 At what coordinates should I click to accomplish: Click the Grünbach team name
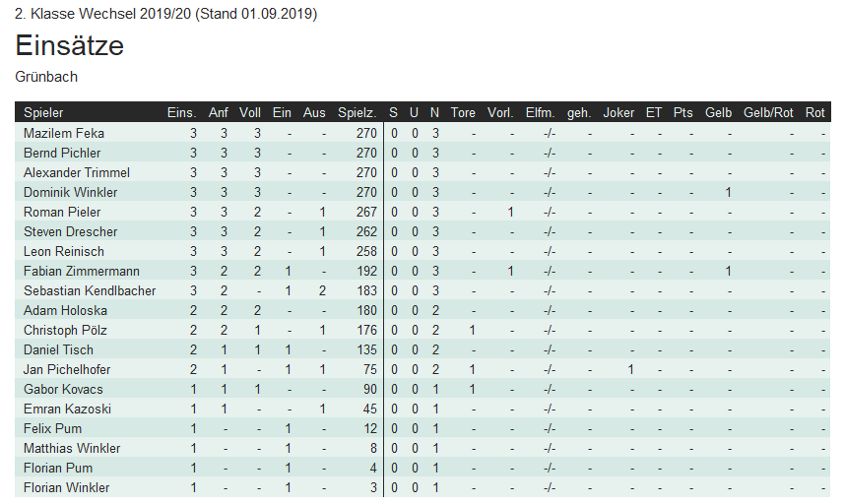click(x=46, y=77)
